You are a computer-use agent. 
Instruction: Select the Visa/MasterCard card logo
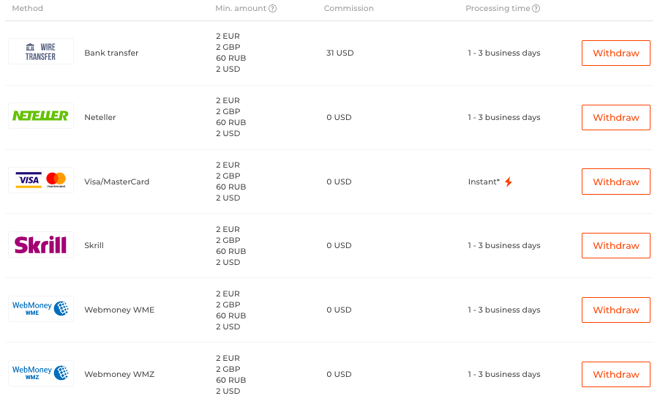(41, 180)
